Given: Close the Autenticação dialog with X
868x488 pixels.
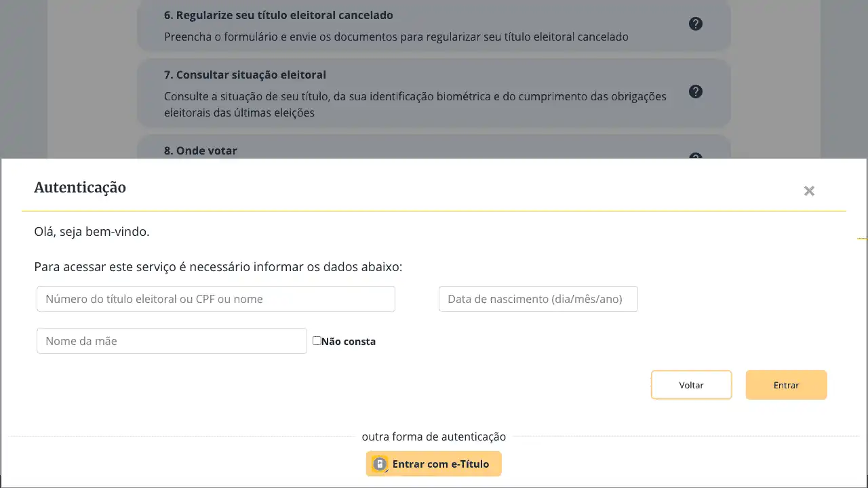Looking at the screenshot, I should click(809, 191).
